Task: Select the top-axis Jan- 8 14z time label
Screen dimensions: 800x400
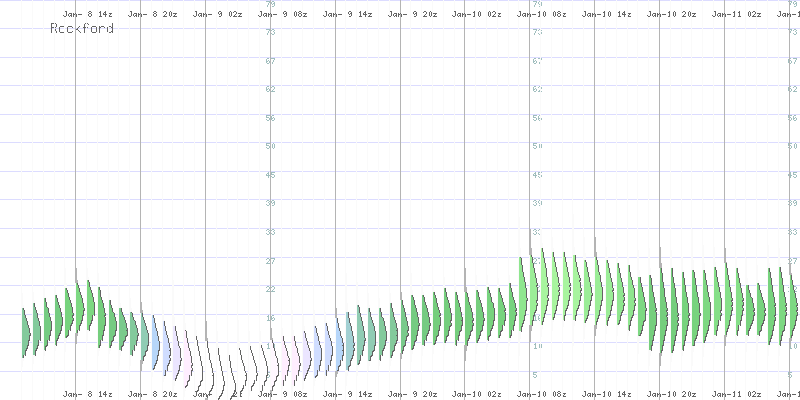Action: tap(87, 15)
